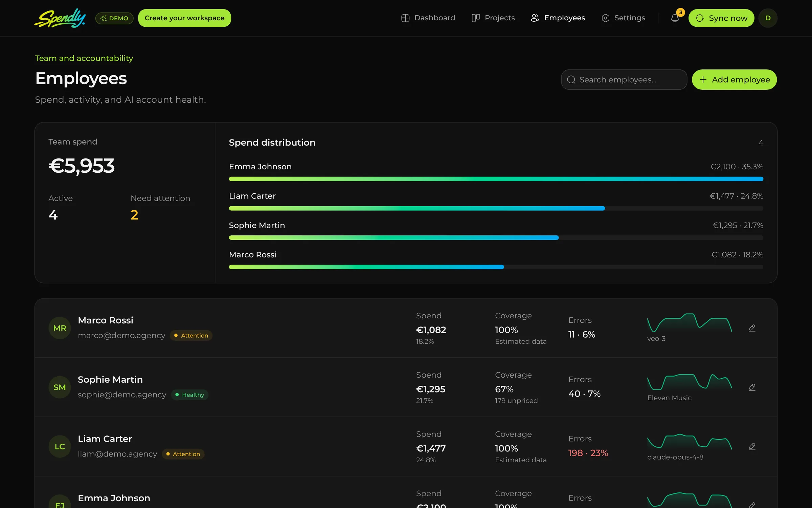Click Sophie Martin's Eleven Music sparkline
Screen dimensions: 812x508
point(689,382)
